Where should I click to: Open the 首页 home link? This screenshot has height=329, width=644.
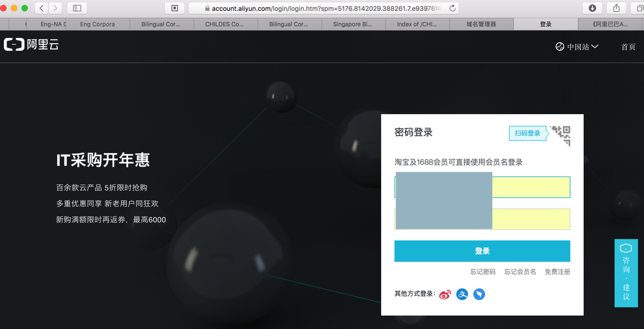(629, 47)
